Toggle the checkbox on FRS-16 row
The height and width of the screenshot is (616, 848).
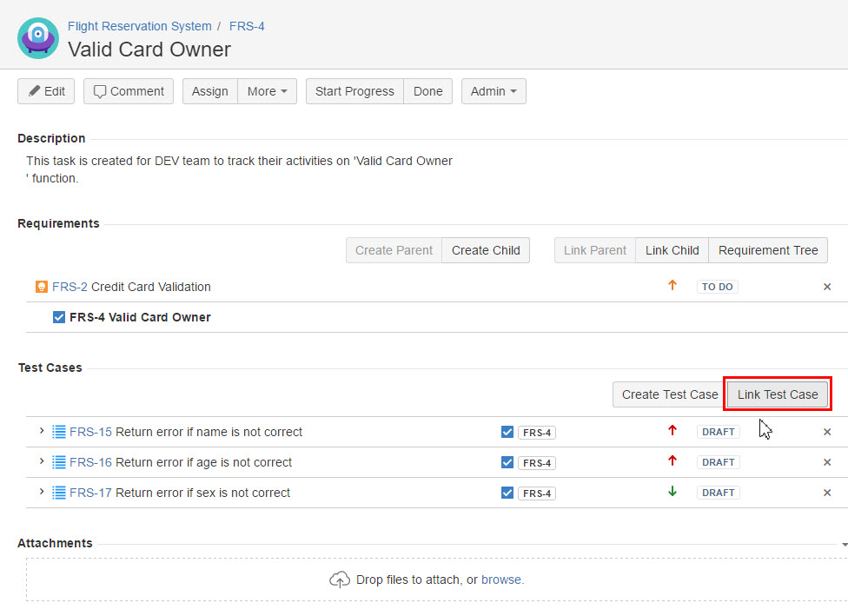tap(507, 462)
